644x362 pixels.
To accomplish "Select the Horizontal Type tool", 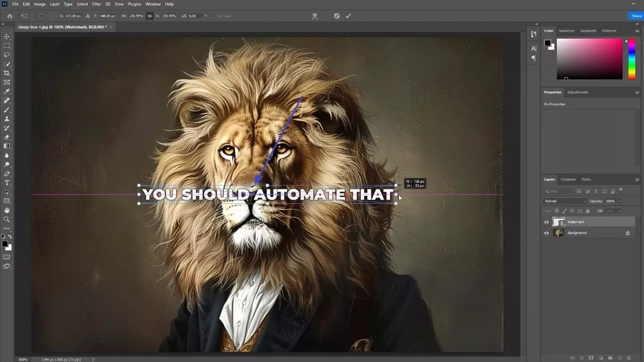I will click(7, 183).
